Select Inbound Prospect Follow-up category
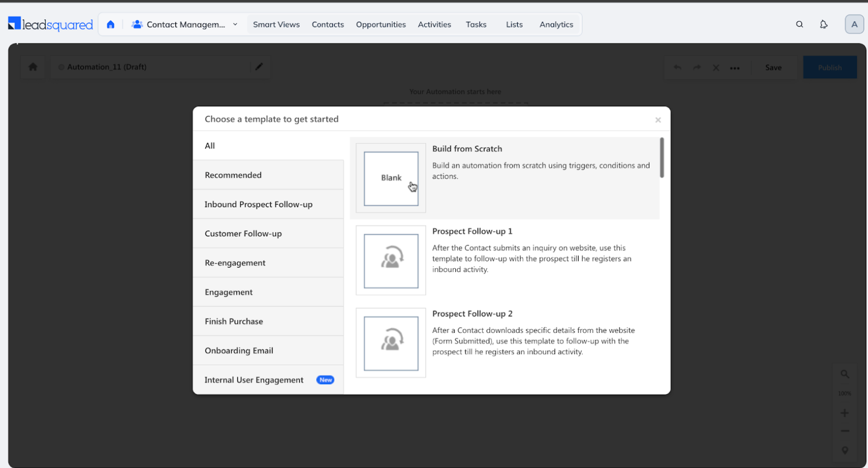868x468 pixels. point(268,204)
